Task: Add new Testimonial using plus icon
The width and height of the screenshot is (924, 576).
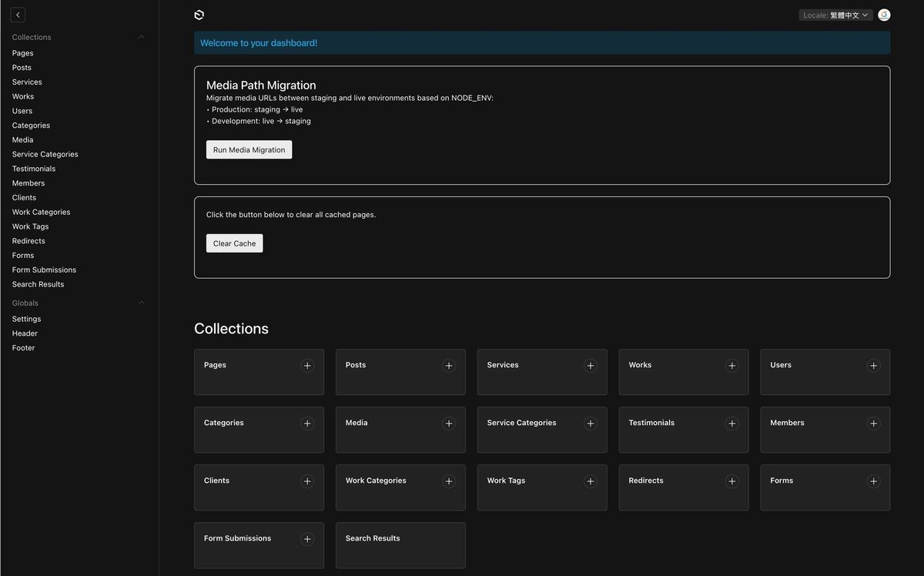Action: click(x=732, y=424)
